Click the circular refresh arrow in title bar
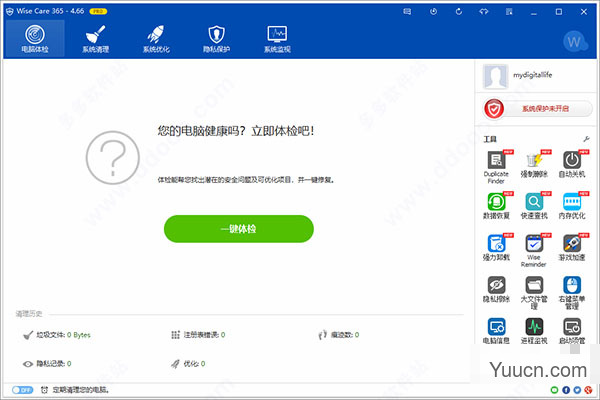The width and height of the screenshot is (600, 400). pyautogui.click(x=458, y=11)
